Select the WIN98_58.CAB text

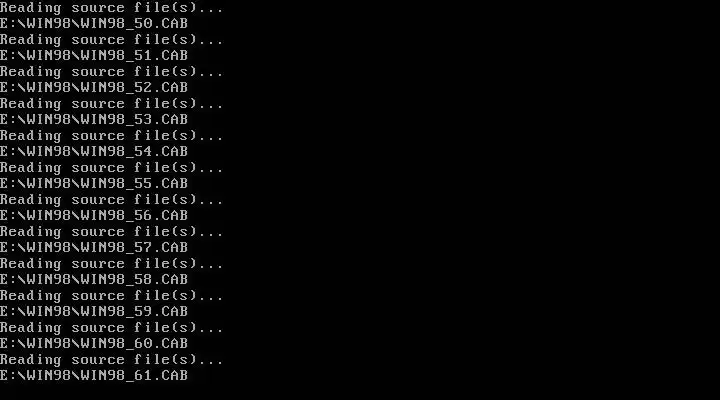pos(94,279)
